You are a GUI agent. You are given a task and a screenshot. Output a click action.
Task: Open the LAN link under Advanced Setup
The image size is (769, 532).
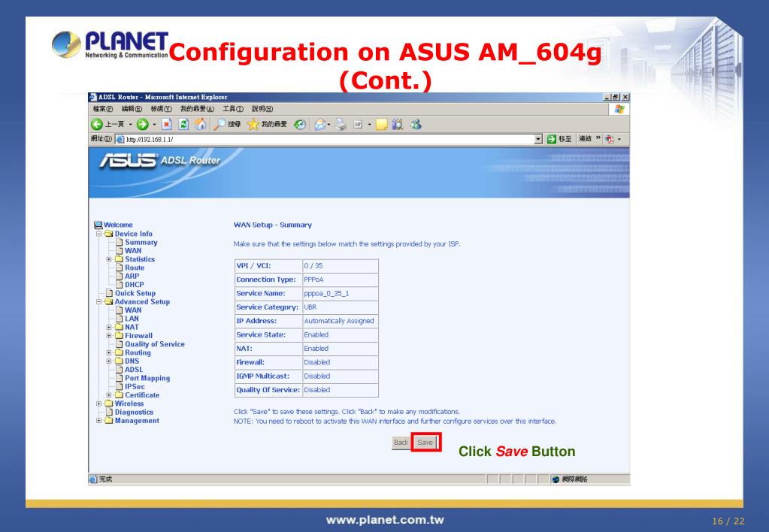[132, 319]
